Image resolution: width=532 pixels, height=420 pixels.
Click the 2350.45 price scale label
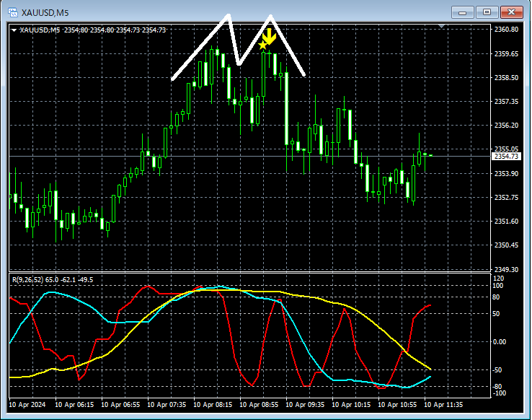[x=506, y=245]
